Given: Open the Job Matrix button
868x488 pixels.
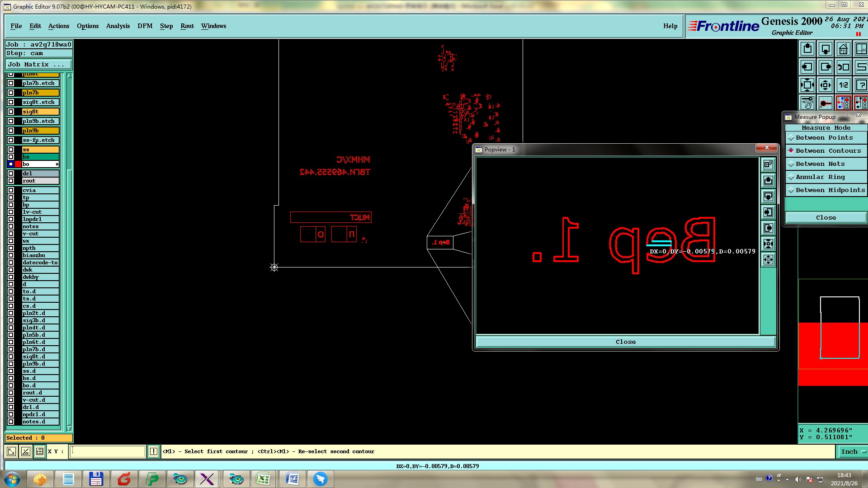Looking at the screenshot, I should click(x=38, y=65).
